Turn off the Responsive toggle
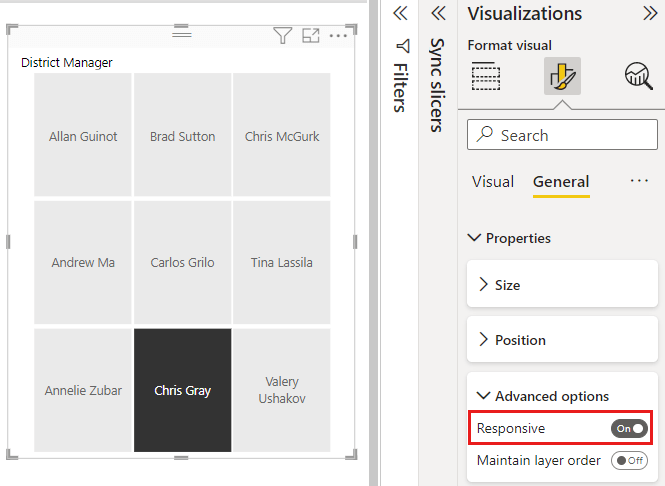The image size is (665, 486). pyautogui.click(x=629, y=428)
